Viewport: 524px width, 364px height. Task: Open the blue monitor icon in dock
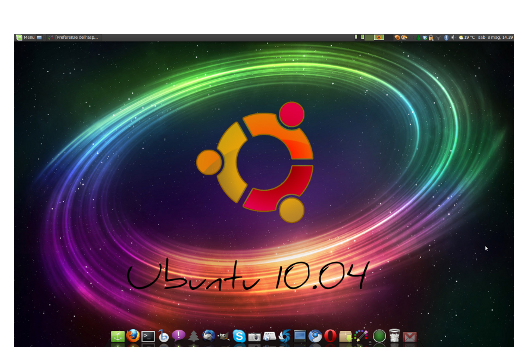pos(300,336)
